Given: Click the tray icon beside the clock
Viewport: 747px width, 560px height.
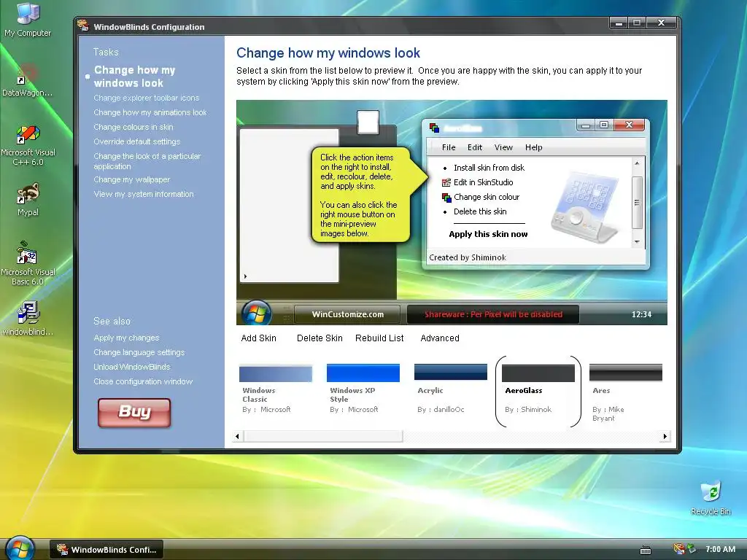Looking at the screenshot, I should pos(692,549).
